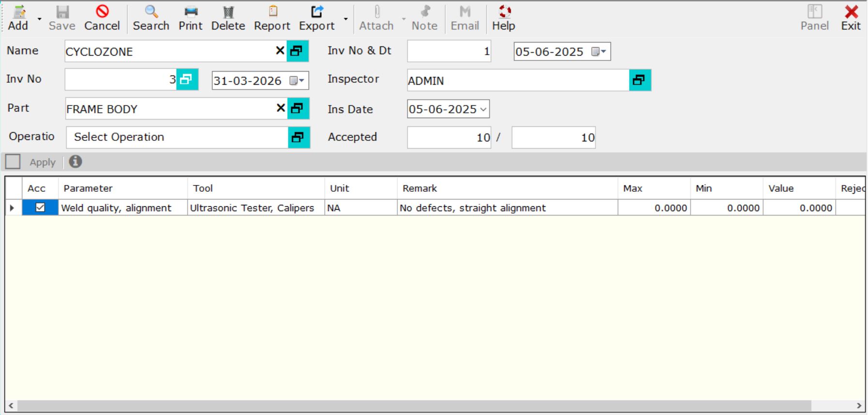
Task: Tick the checkbox left of Apply
Action: [13, 162]
